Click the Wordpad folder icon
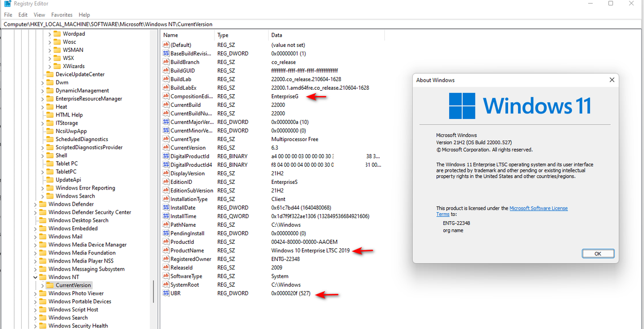 (57, 34)
